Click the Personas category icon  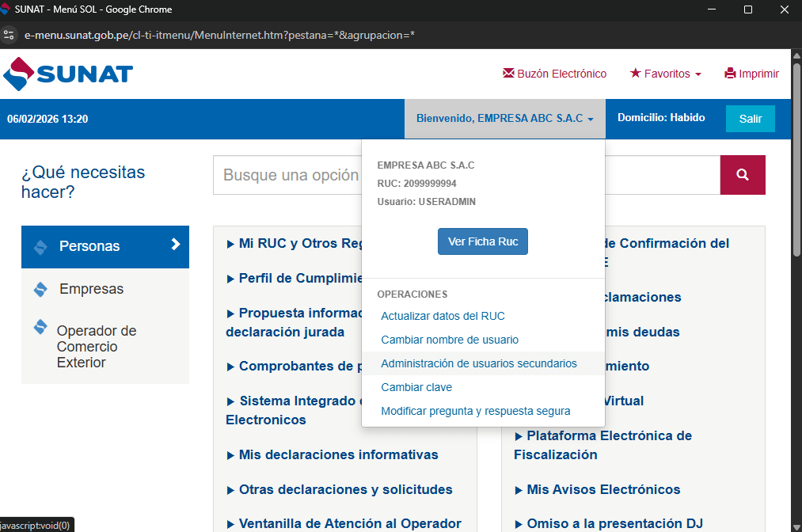coord(40,247)
